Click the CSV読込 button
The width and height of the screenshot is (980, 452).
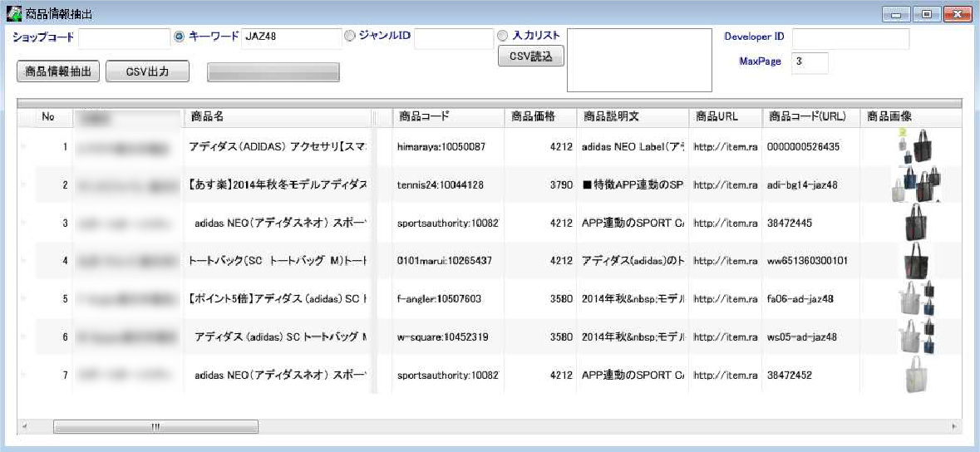click(531, 56)
